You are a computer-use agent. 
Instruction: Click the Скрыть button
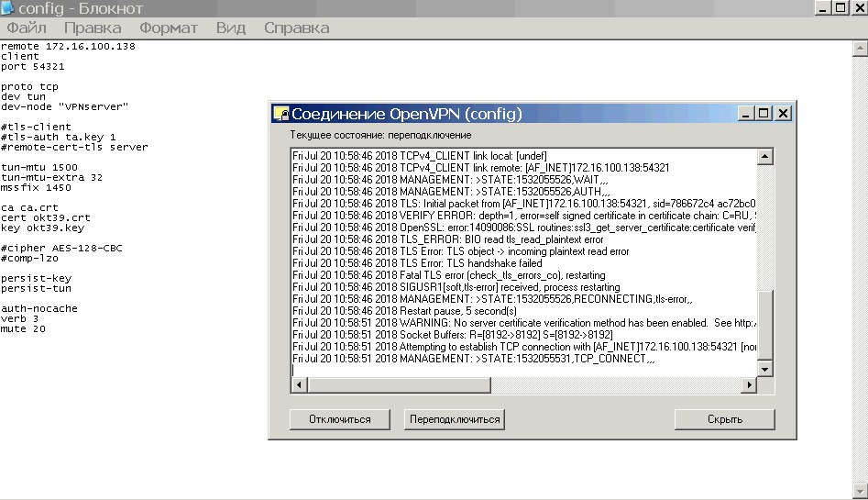(x=725, y=419)
